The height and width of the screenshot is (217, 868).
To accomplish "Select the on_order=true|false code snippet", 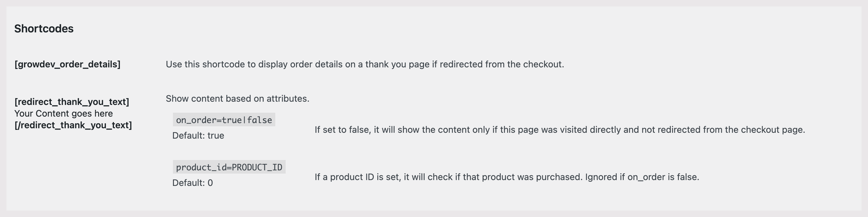I will 224,120.
